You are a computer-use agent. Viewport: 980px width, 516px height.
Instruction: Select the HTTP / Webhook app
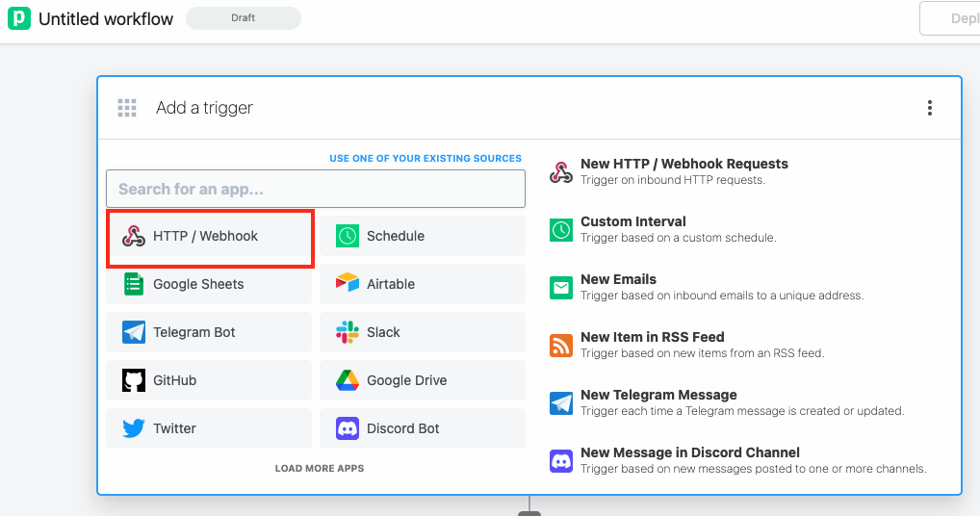(209, 237)
